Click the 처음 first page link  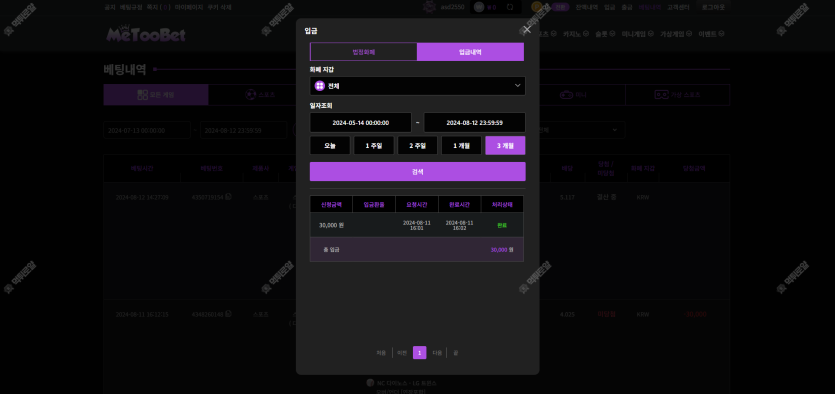pyautogui.click(x=381, y=352)
